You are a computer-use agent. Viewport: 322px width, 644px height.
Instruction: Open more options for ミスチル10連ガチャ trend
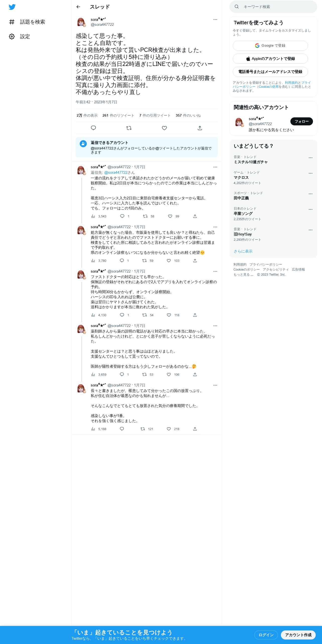pos(310,158)
